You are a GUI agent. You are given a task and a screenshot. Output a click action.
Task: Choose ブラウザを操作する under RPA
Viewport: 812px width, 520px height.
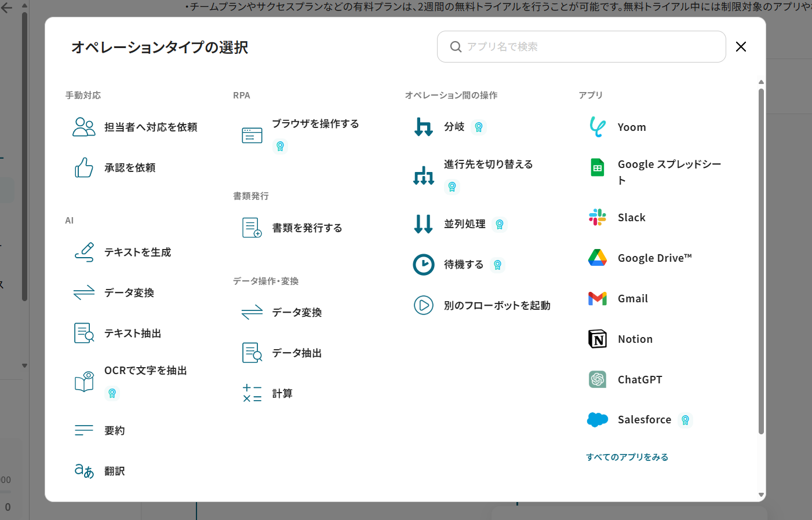[x=315, y=124]
